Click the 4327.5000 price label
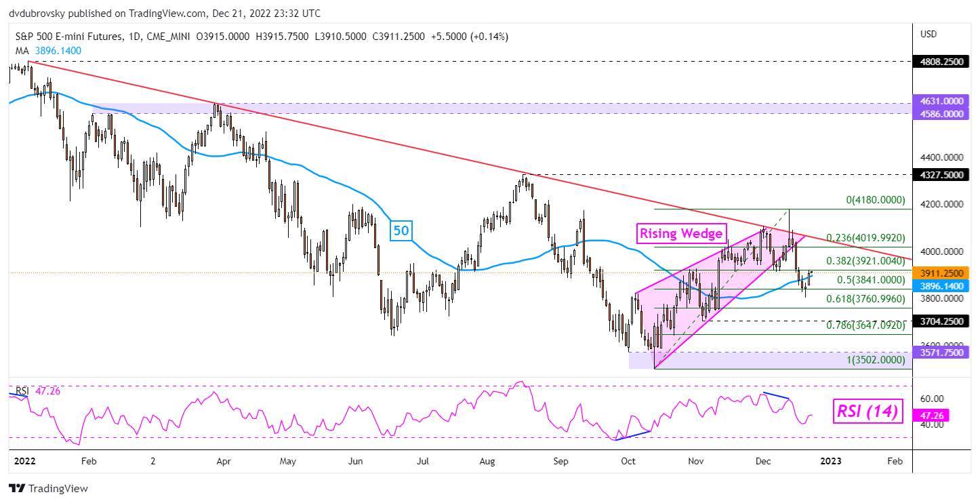The height and width of the screenshot is (503, 980). click(x=942, y=174)
